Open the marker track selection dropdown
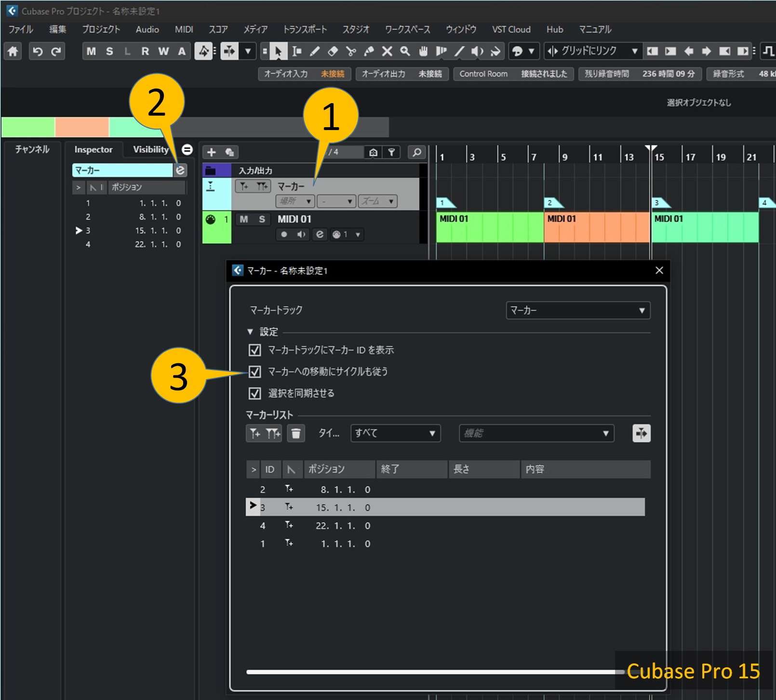This screenshot has width=776, height=700. (x=577, y=310)
